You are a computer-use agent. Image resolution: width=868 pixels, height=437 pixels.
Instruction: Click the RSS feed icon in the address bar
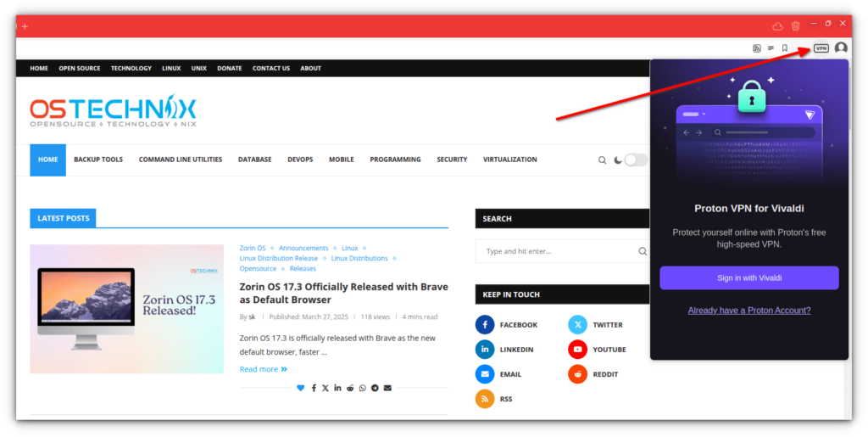[757, 48]
